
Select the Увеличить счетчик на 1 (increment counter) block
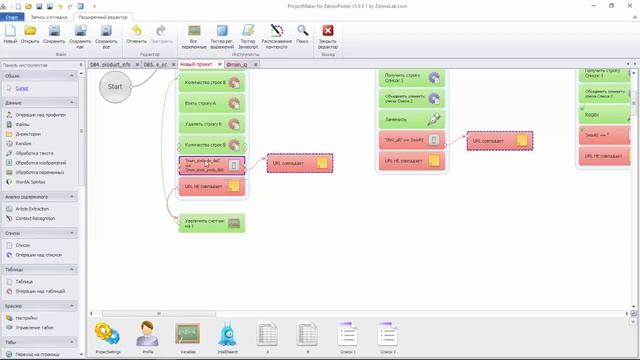[212, 223]
